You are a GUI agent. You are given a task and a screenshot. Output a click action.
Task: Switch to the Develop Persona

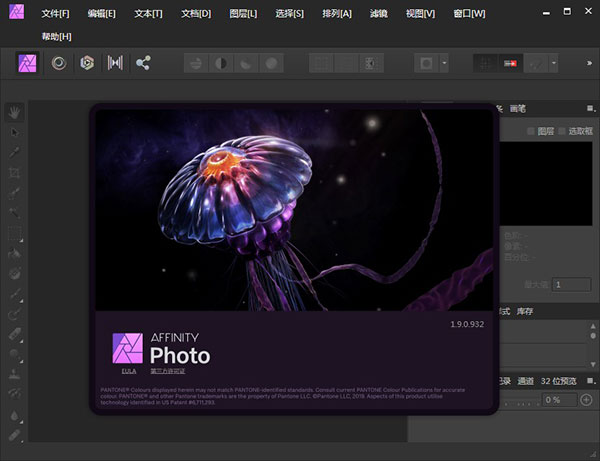pyautogui.click(x=87, y=63)
